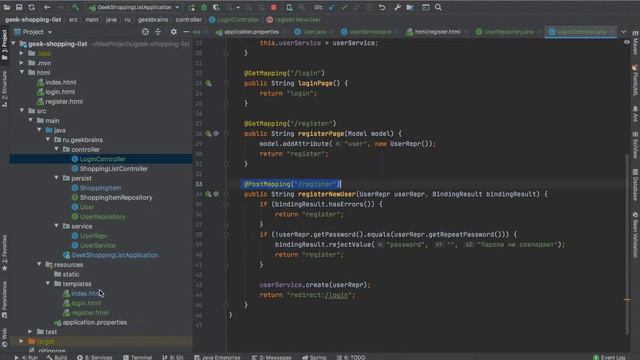This screenshot has height=360, width=640.
Task: Open Project Structure folder icon
Action: pyautogui.click(x=410, y=7)
